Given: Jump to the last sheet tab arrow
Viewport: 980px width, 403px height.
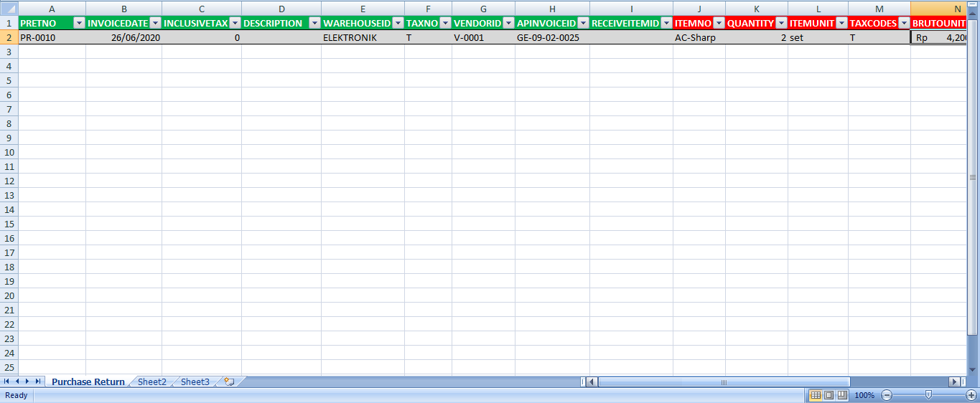Looking at the screenshot, I should pos(38,381).
